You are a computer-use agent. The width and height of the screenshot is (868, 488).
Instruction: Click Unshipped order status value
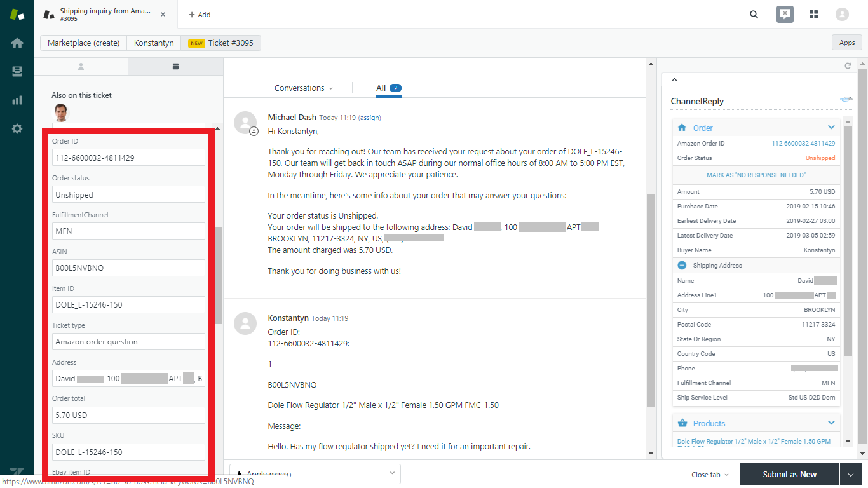[x=820, y=158]
